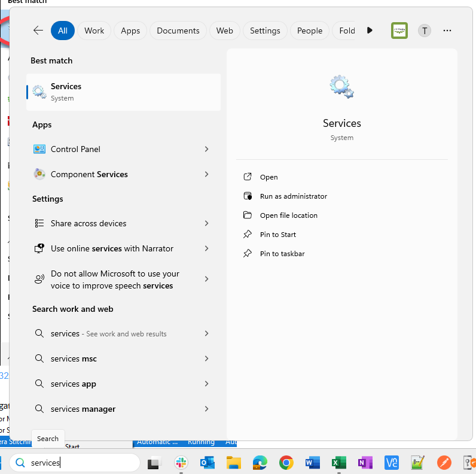Pin Services to Start
The width and height of the screenshot is (476, 474).
pyautogui.click(x=277, y=235)
